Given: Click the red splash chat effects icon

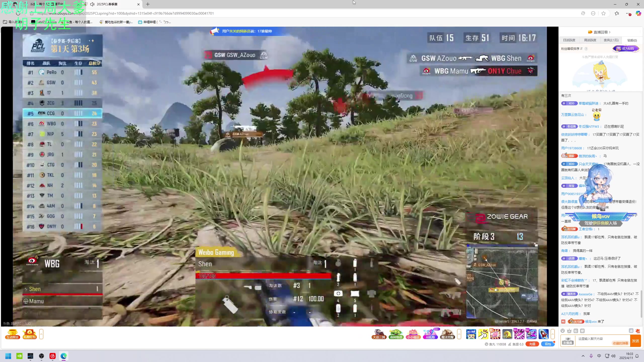Looking at the screenshot, I should (x=638, y=331).
